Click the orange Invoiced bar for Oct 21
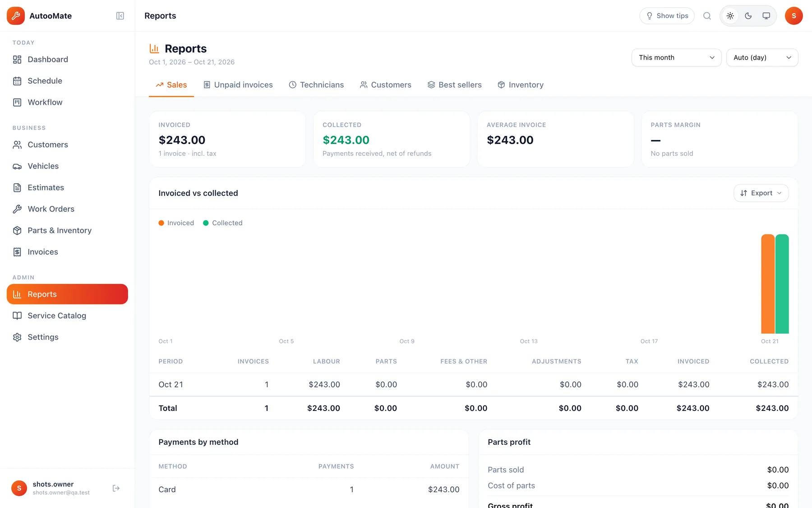The height and width of the screenshot is (508, 812). 768,284
